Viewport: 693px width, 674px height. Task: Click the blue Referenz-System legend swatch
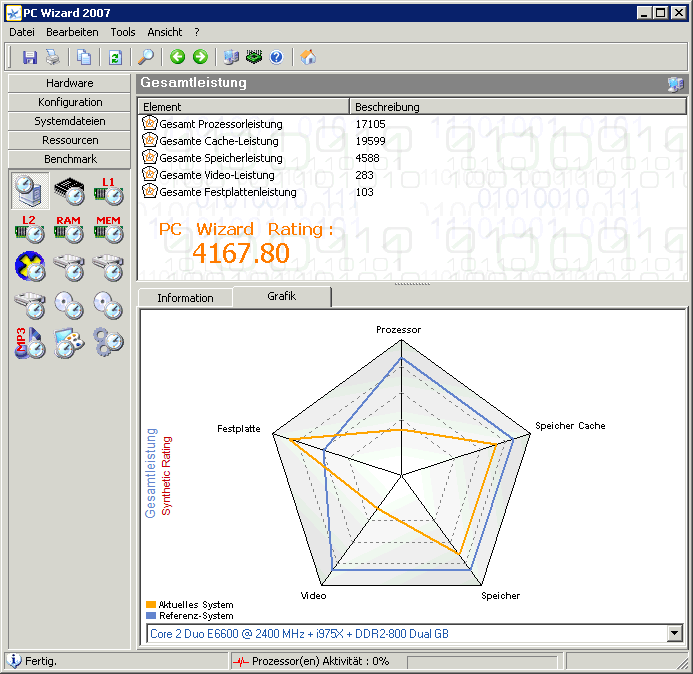point(151,615)
